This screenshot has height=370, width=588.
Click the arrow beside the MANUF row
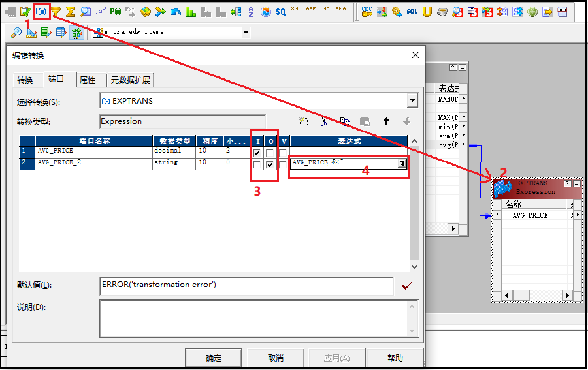pos(463,99)
